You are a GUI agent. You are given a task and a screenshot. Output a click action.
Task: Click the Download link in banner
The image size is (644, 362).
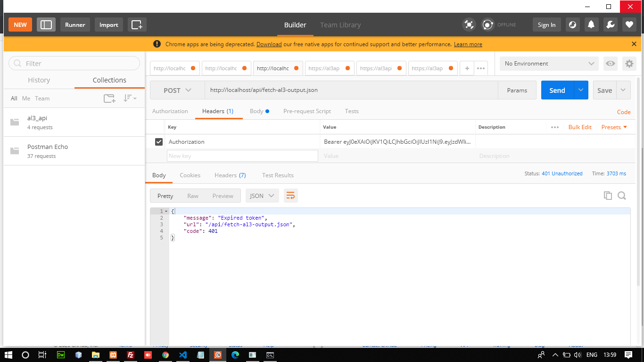click(269, 44)
